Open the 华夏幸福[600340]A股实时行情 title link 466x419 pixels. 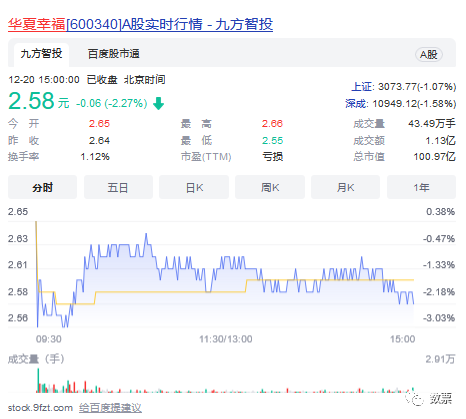pyautogui.click(x=140, y=24)
